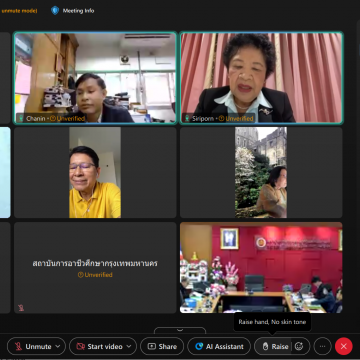Select Siriporn's video tile
Image resolution: width=360 pixels, height=360 pixels.
(261, 78)
